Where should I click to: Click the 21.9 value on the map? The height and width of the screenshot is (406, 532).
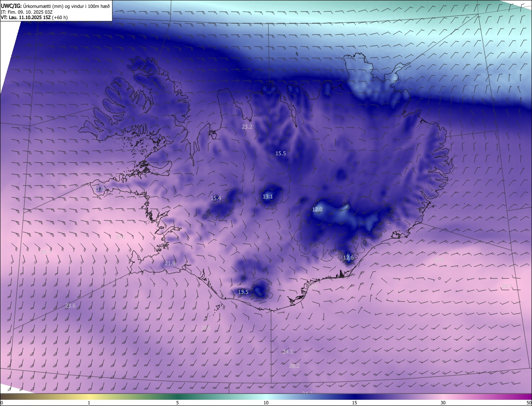click(170, 263)
